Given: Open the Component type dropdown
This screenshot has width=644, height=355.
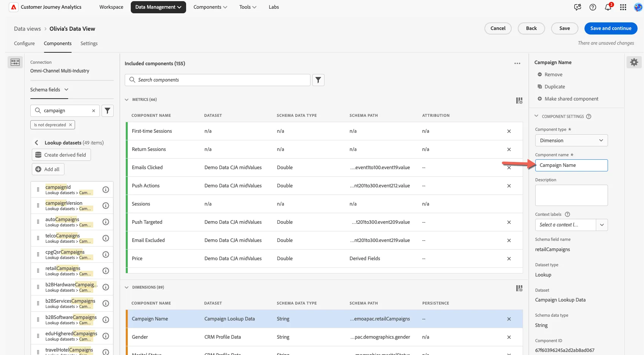Looking at the screenshot, I should tap(572, 140).
